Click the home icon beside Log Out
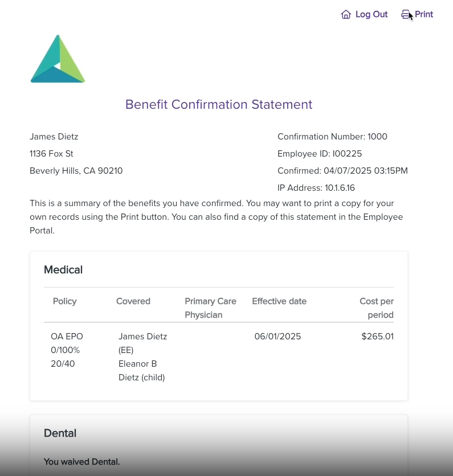The width and height of the screenshot is (453, 476). [x=346, y=14]
